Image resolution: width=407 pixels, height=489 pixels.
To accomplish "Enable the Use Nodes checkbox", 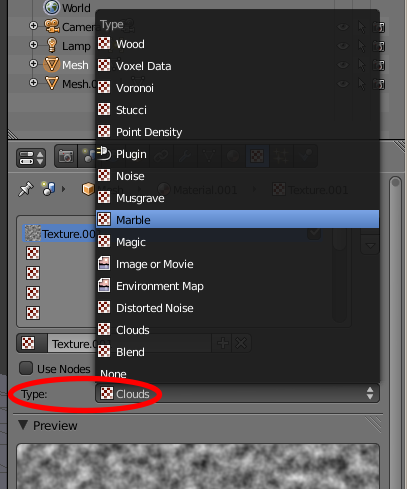I will point(26,368).
